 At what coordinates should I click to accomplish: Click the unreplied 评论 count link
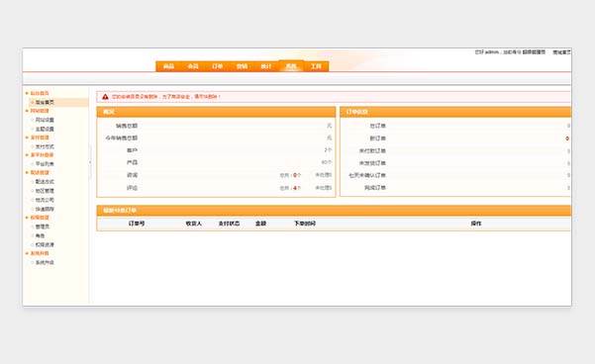(x=324, y=188)
